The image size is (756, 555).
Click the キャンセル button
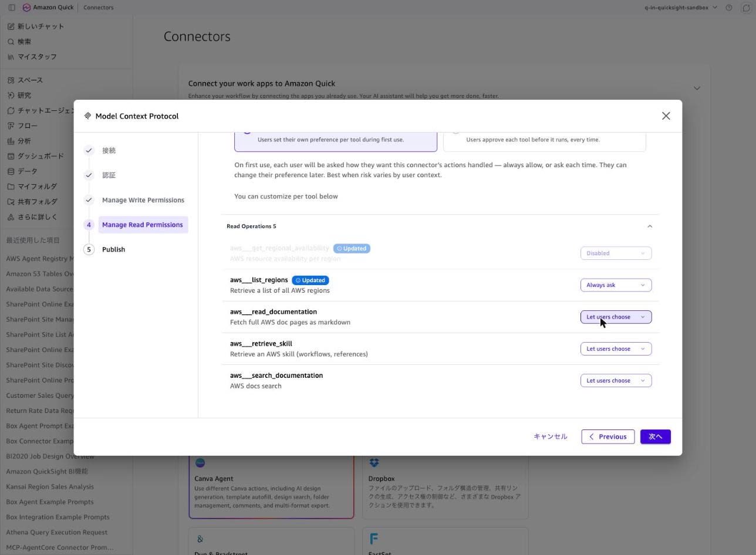(x=551, y=436)
